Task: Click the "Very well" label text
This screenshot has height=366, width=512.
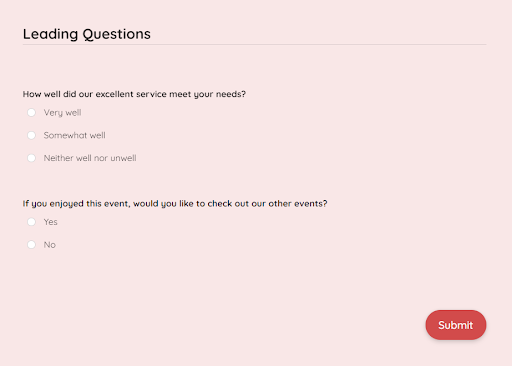Action: coord(62,113)
